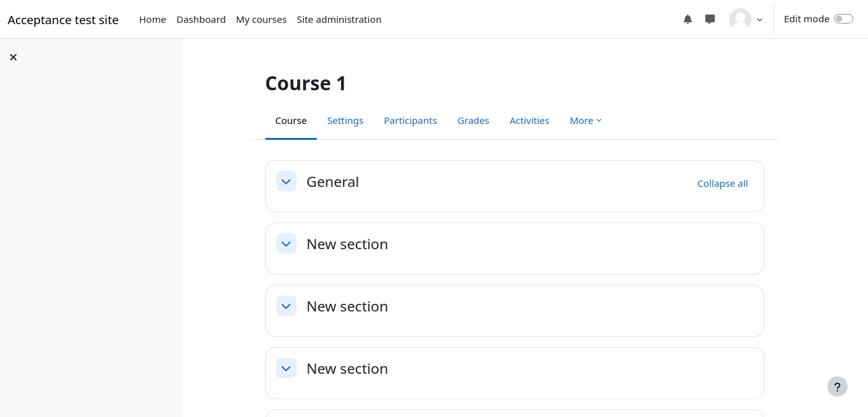
Task: Click the Collapse all link
Action: pyautogui.click(x=722, y=184)
